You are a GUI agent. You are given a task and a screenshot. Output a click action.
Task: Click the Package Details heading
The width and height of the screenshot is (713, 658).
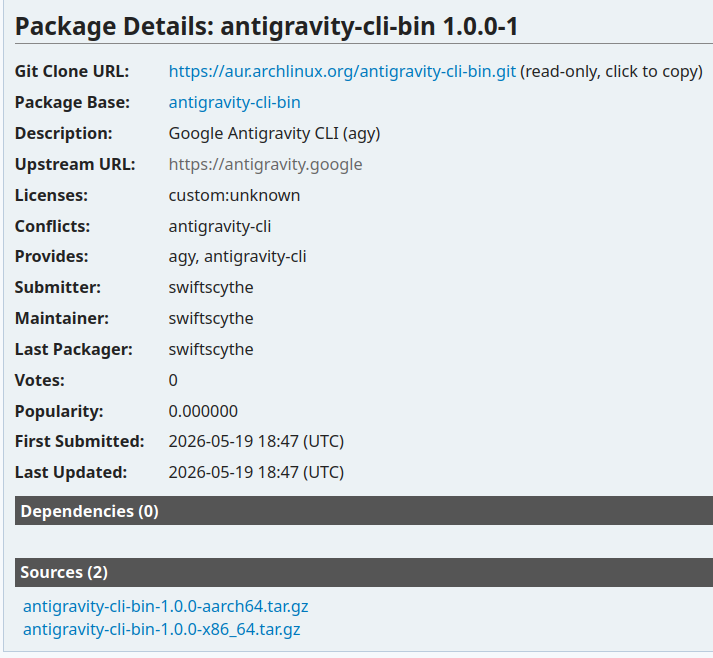tap(266, 26)
